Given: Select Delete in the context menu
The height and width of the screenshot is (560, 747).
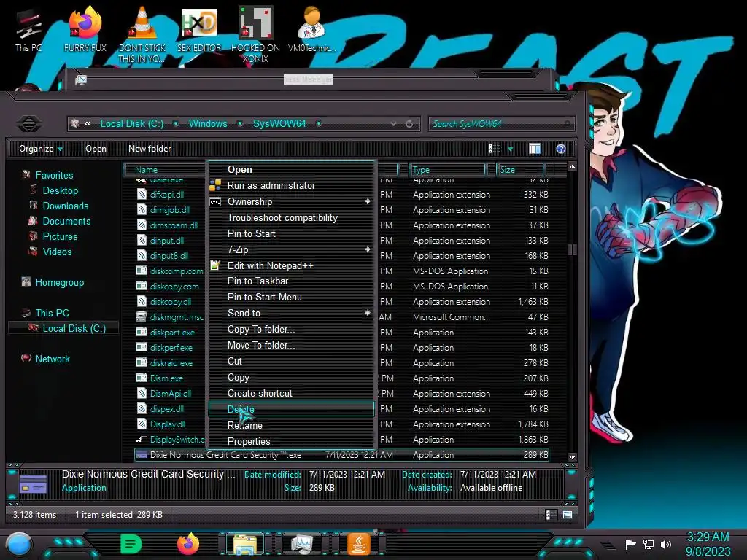Looking at the screenshot, I should click(x=291, y=409).
